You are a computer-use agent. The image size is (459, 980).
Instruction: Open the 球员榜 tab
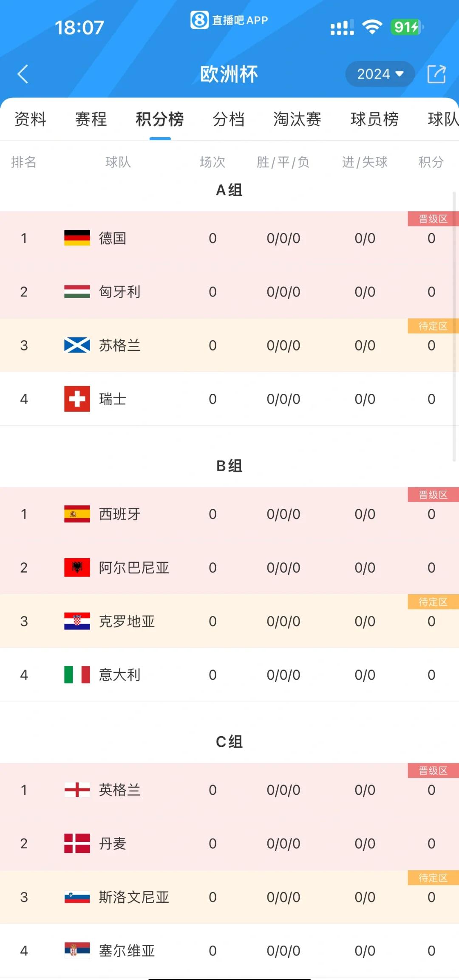tap(374, 119)
